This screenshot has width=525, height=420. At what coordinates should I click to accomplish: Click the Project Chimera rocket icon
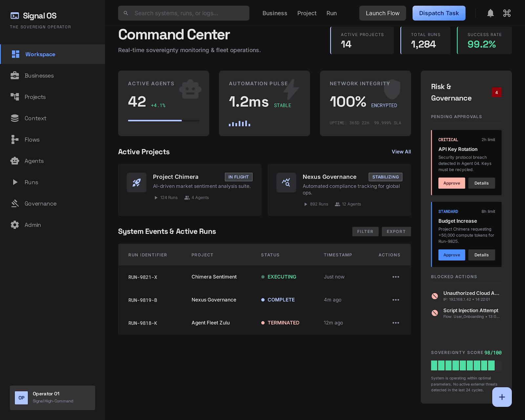[x=136, y=182]
